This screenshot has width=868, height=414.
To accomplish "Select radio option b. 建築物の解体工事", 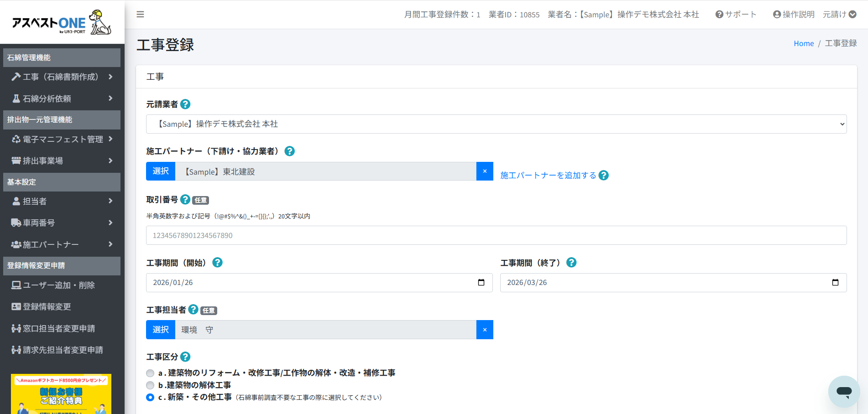I will click(150, 385).
